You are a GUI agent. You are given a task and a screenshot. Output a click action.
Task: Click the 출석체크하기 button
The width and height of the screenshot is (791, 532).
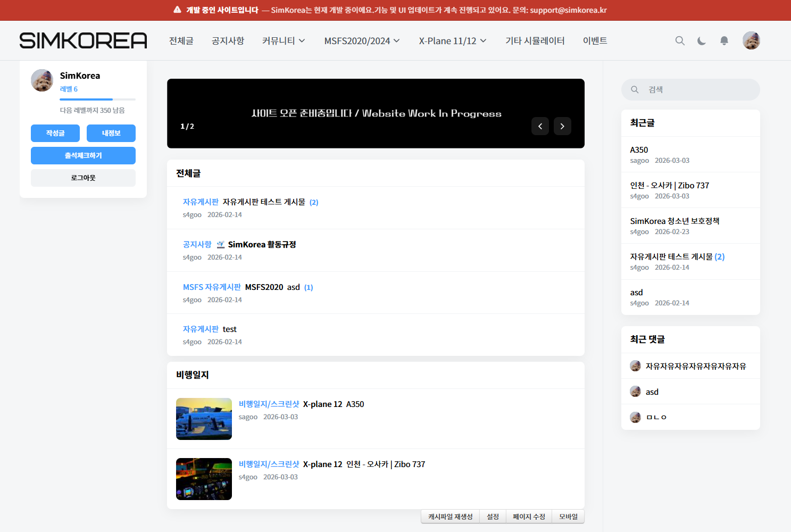click(83, 155)
